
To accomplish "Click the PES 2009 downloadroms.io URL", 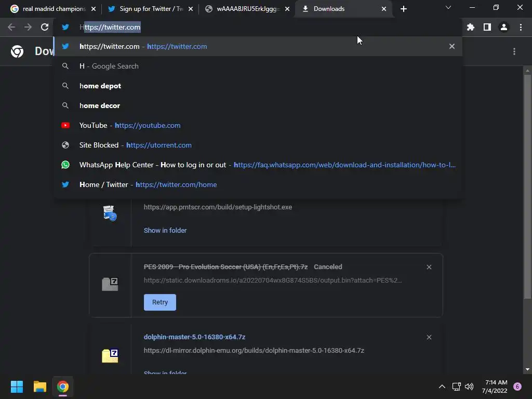I will click(x=273, y=280).
